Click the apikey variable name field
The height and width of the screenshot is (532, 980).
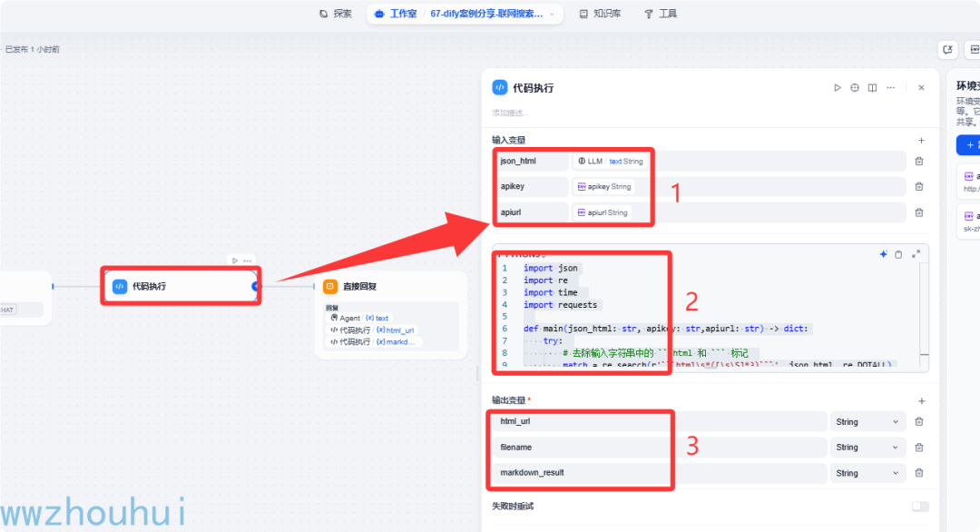tap(531, 186)
